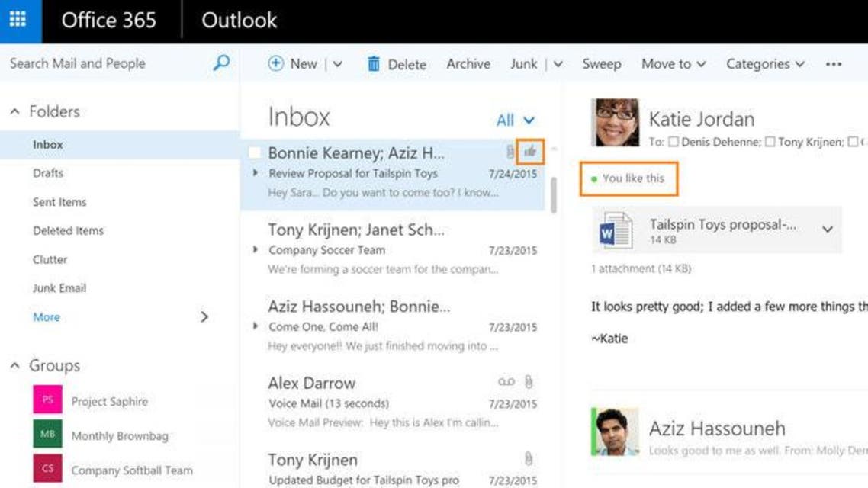Viewport: 868px width, 488px height.
Task: Open the Company Softball Team group
Action: coord(132,470)
